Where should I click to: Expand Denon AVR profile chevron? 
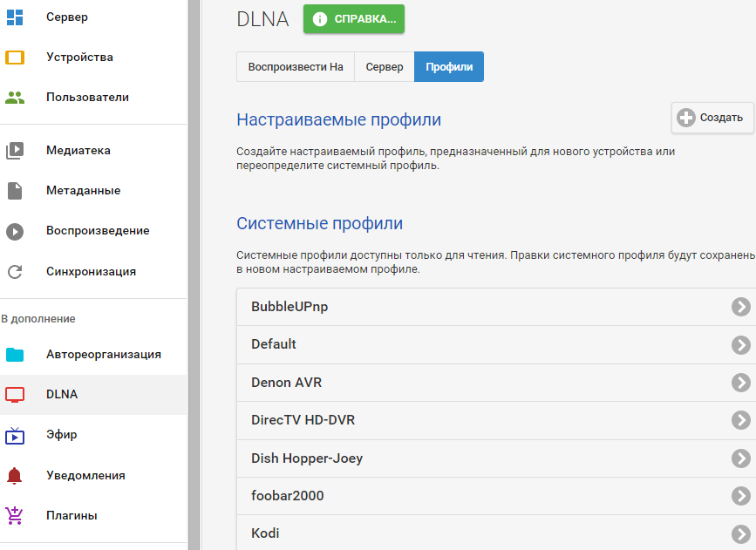coord(741,383)
